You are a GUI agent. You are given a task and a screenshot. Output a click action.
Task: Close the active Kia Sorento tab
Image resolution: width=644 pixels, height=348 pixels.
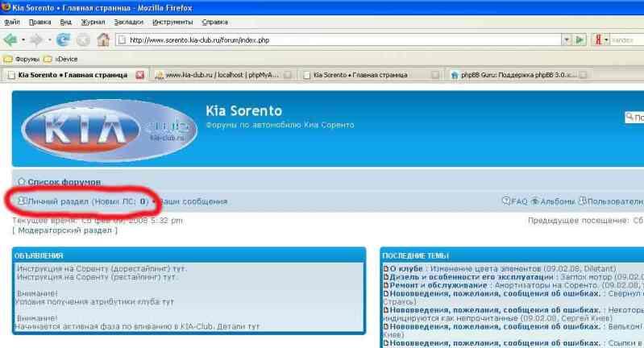(140, 75)
